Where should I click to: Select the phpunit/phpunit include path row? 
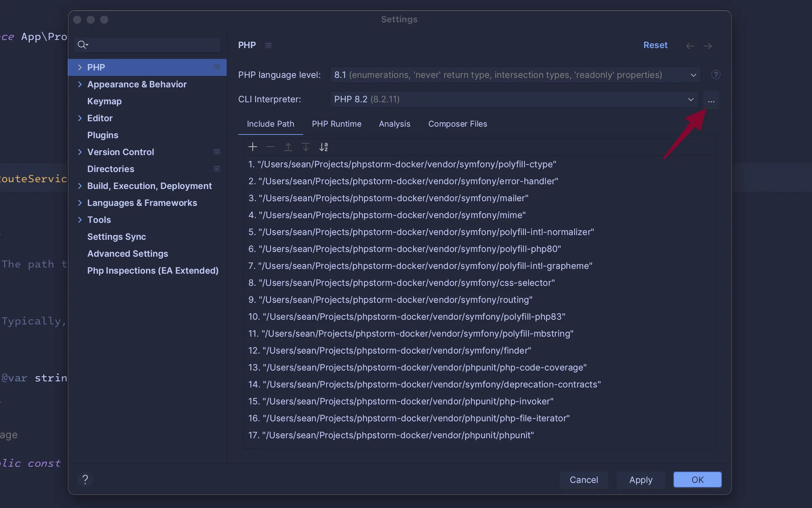[480, 435]
